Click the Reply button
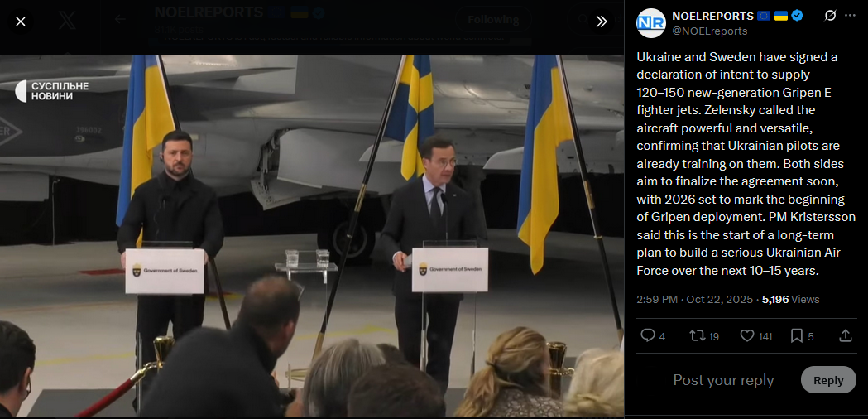 (828, 380)
